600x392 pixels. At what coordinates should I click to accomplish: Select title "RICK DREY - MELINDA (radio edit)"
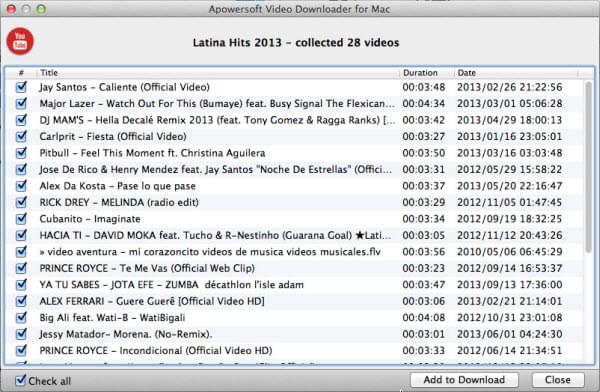pos(119,203)
